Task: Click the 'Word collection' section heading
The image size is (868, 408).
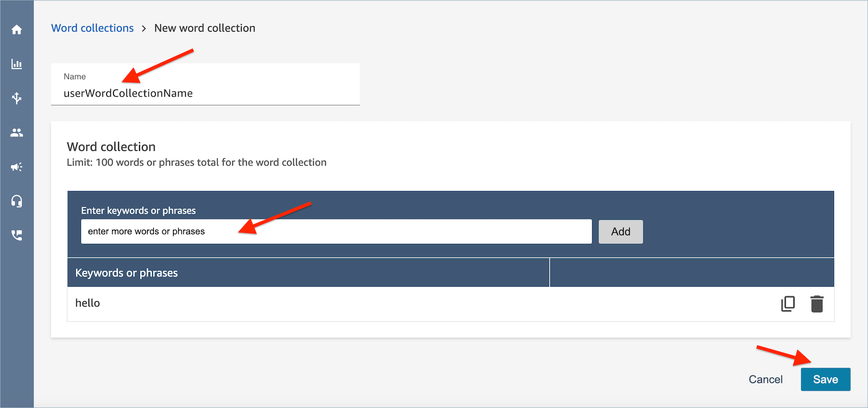Action: click(x=111, y=146)
